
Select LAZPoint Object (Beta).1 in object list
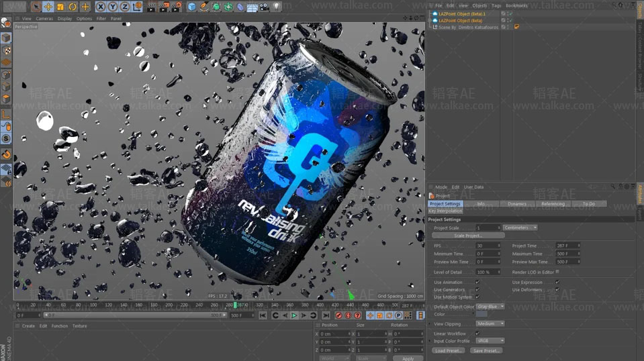(461, 13)
